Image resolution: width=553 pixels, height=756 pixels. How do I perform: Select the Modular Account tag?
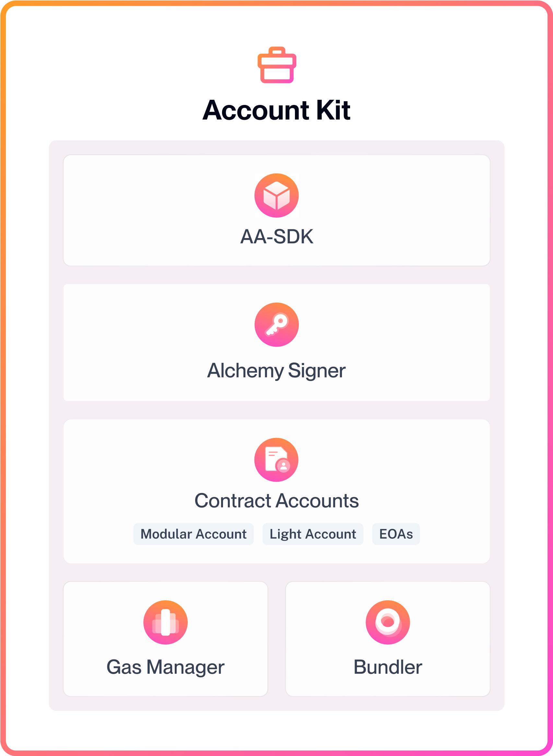194,534
